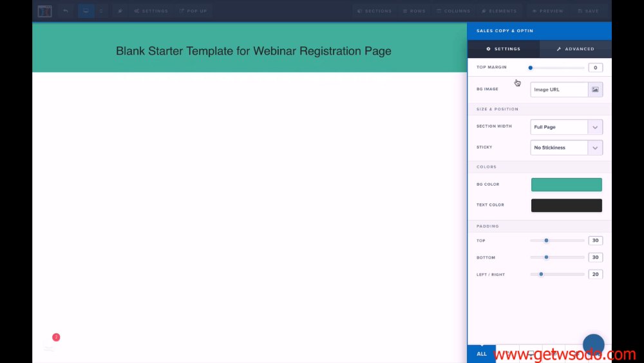Viewport: 644px width, 363px height.
Task: Select the desktop view icon
Action: [x=86, y=11]
